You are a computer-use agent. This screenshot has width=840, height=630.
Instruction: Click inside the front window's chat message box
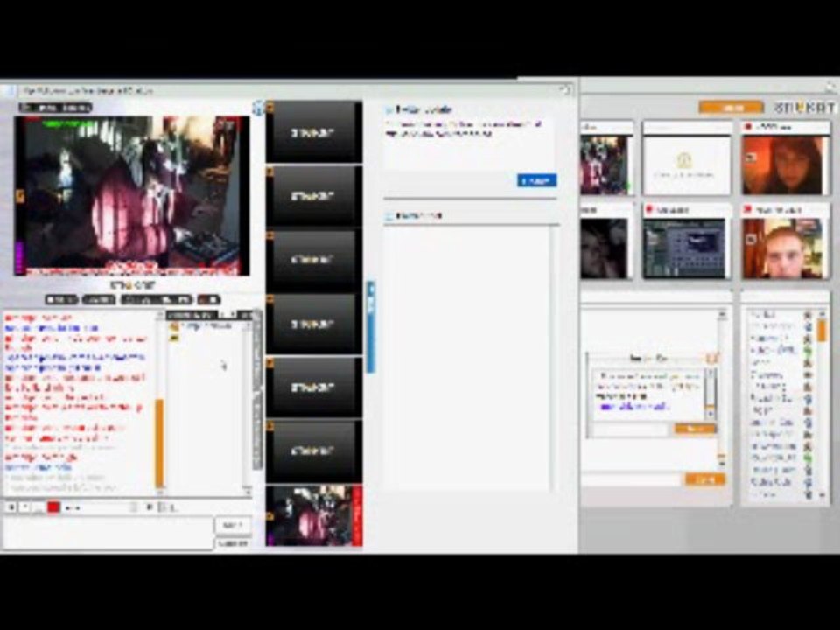pyautogui.click(x=108, y=532)
